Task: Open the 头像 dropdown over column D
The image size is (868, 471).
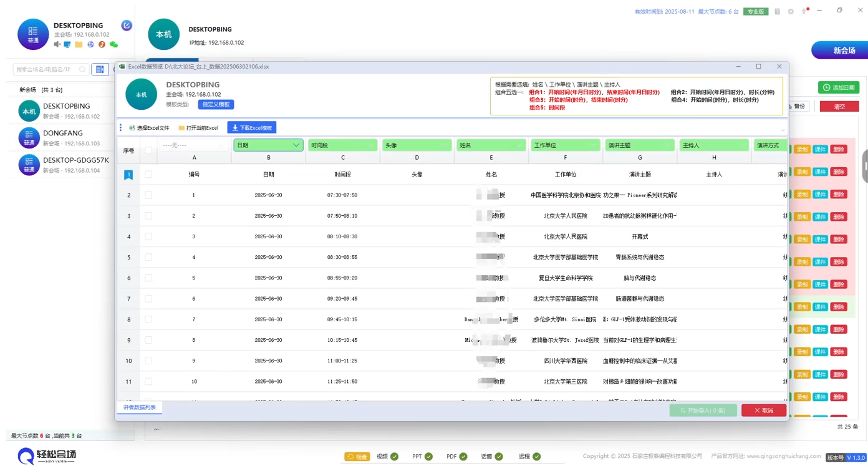Action: (x=417, y=145)
